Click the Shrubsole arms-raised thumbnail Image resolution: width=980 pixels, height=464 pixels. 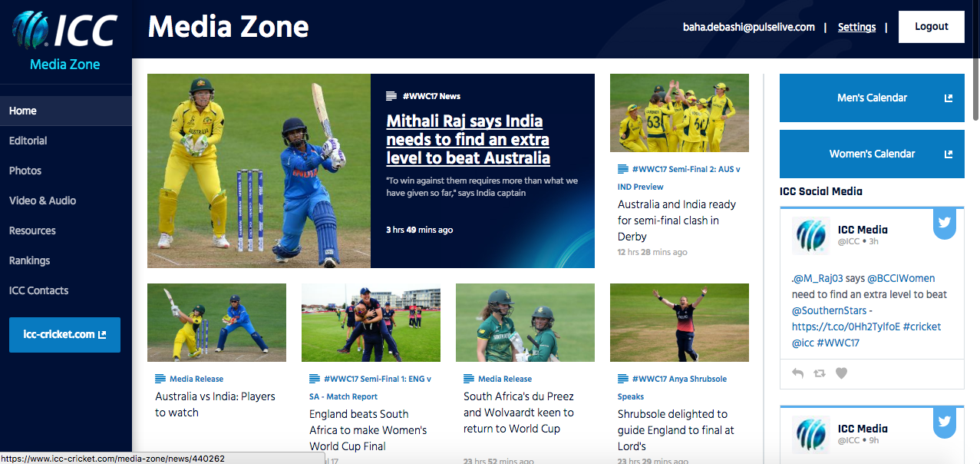(x=679, y=323)
